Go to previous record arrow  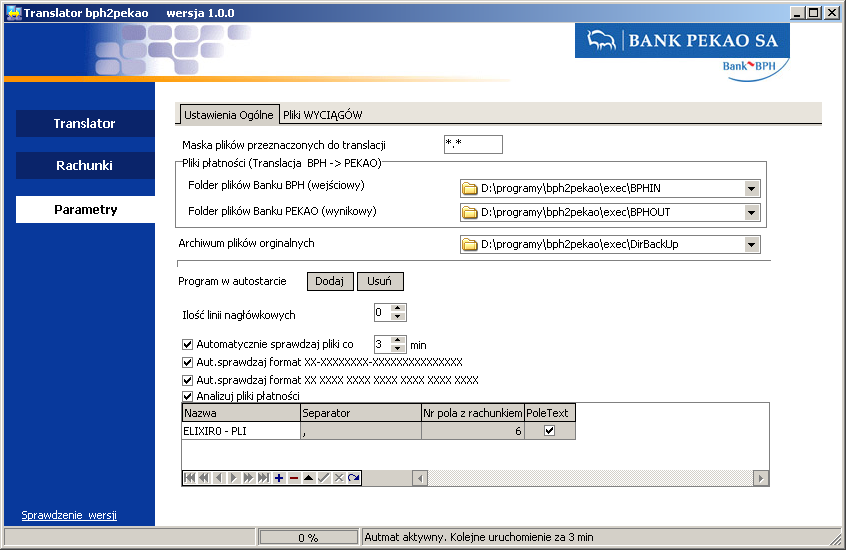(x=219, y=478)
